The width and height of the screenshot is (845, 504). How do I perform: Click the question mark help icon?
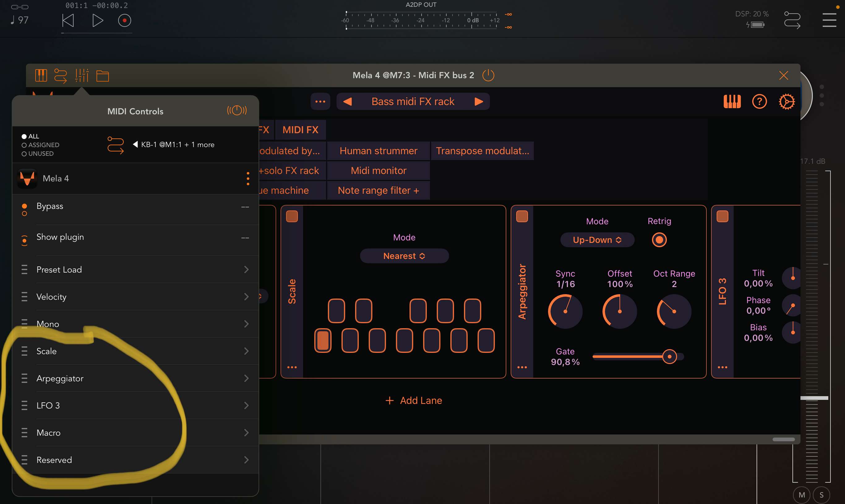click(759, 102)
